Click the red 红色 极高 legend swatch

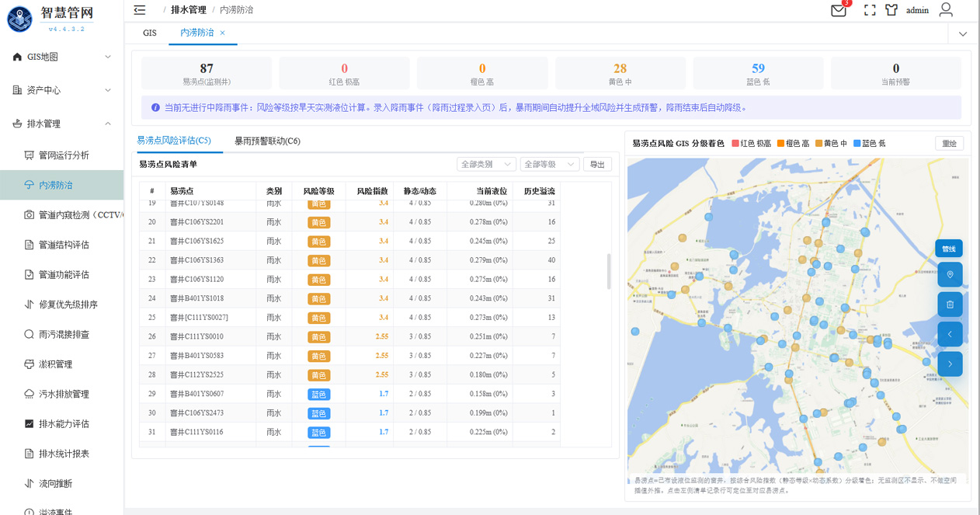(735, 143)
